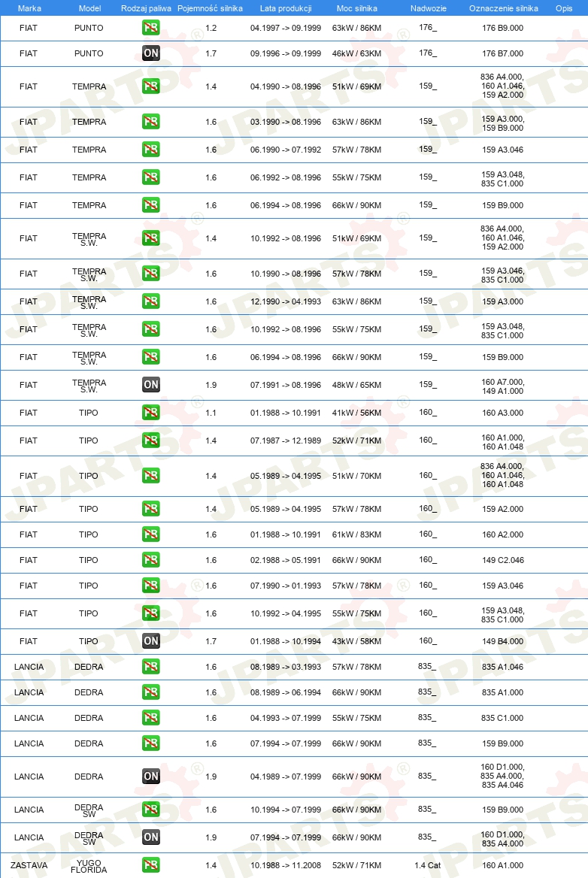Viewport: 588px width, 878px height.
Task: Click the PB icon in Dedra 835 C1.000 row
Action: click(x=150, y=718)
